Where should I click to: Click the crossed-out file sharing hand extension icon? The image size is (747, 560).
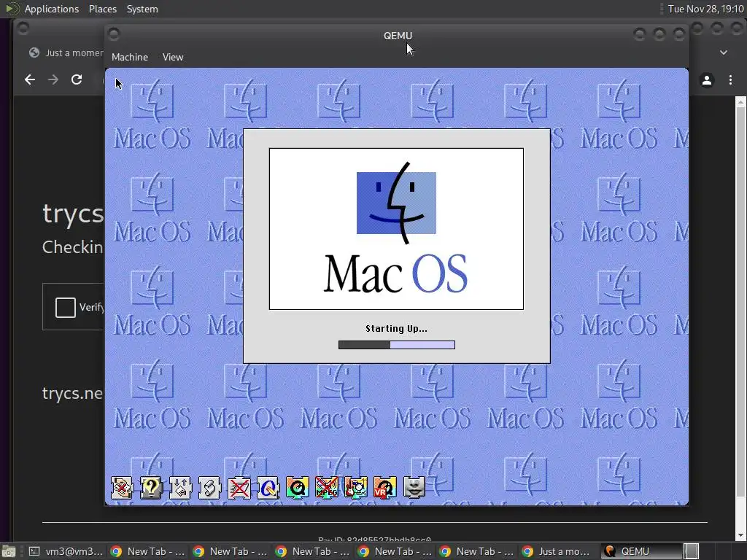tap(122, 488)
